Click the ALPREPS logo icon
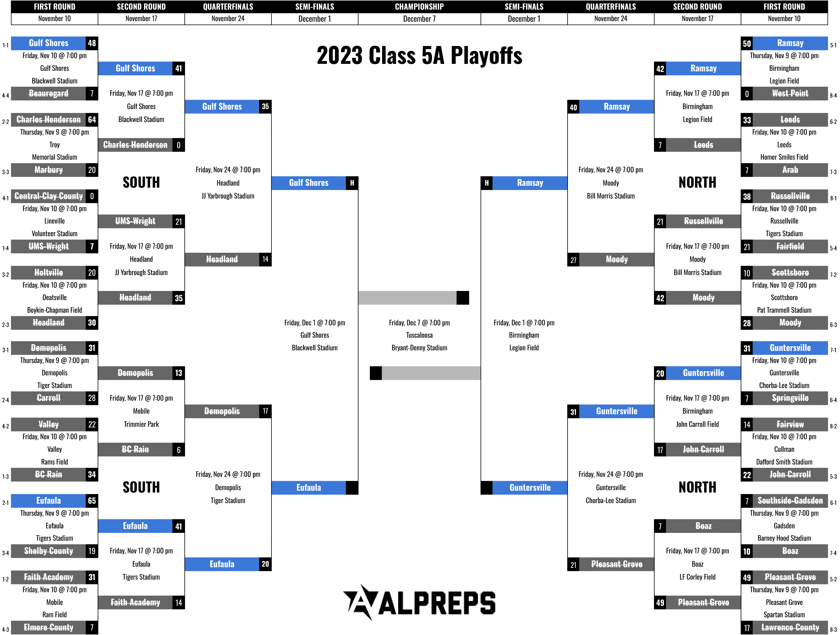This screenshot has width=840, height=635. tap(361, 602)
